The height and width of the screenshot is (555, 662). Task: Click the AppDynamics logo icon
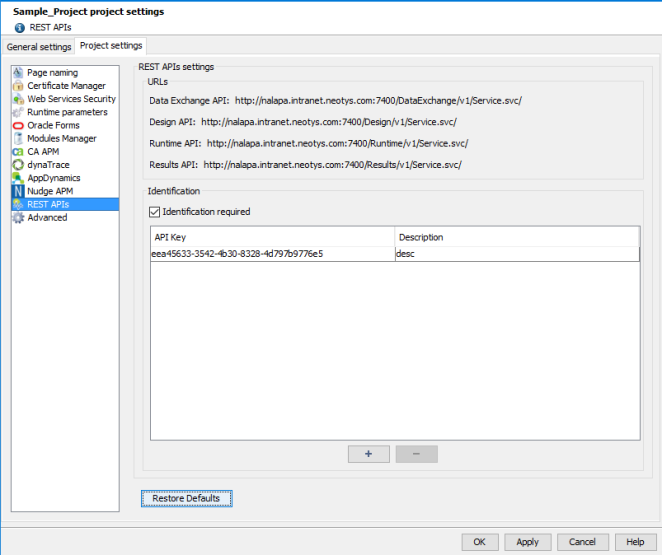click(18, 178)
